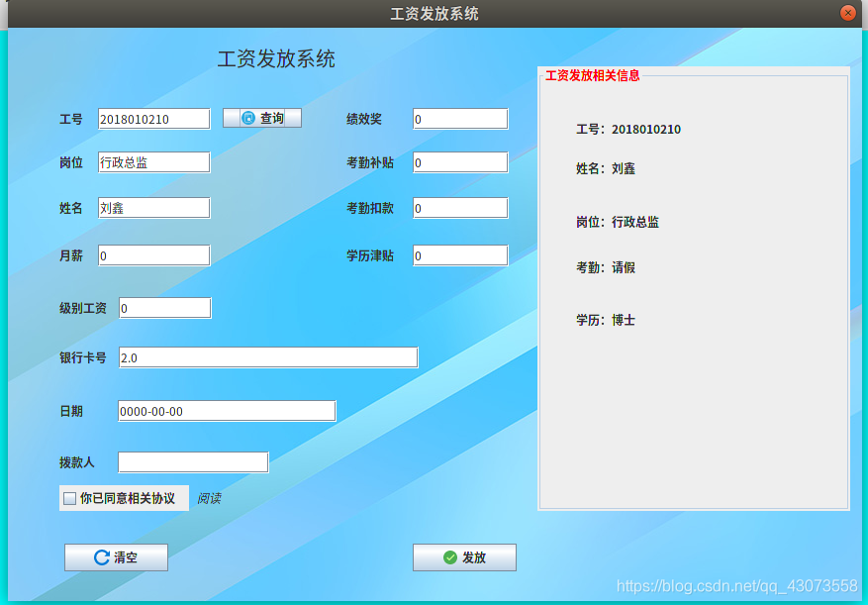This screenshot has height=605, width=868.
Task: Click the 日期 input field
Action: point(227,411)
